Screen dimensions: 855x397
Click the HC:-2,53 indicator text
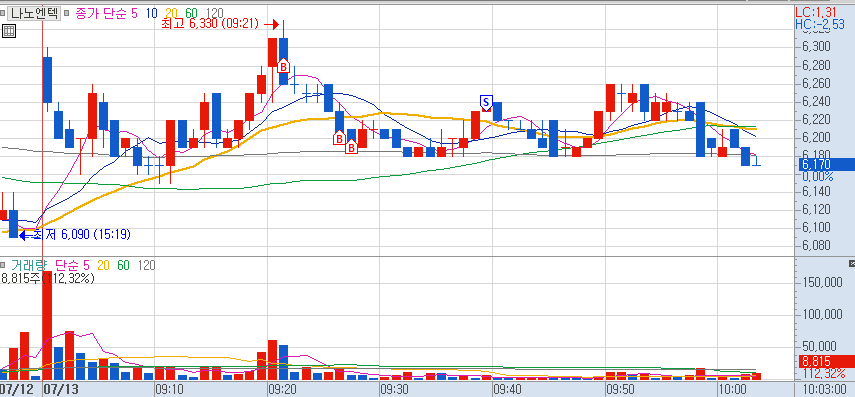[820, 24]
